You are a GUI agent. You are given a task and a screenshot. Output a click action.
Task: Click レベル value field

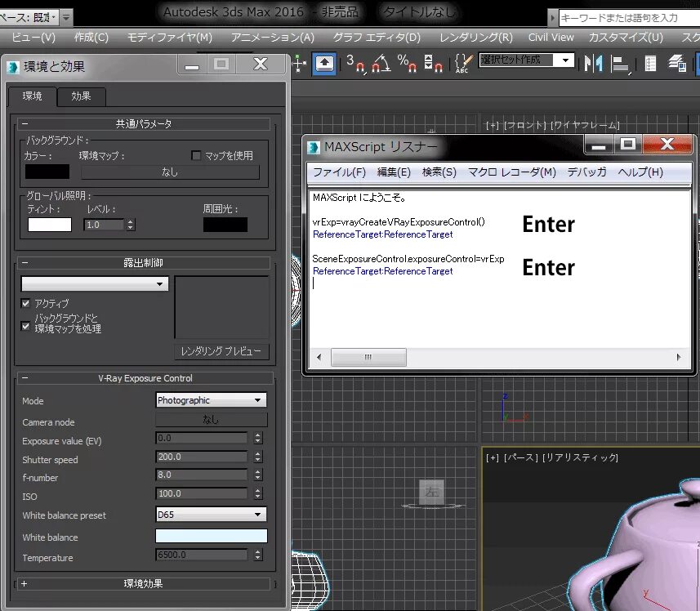point(104,225)
